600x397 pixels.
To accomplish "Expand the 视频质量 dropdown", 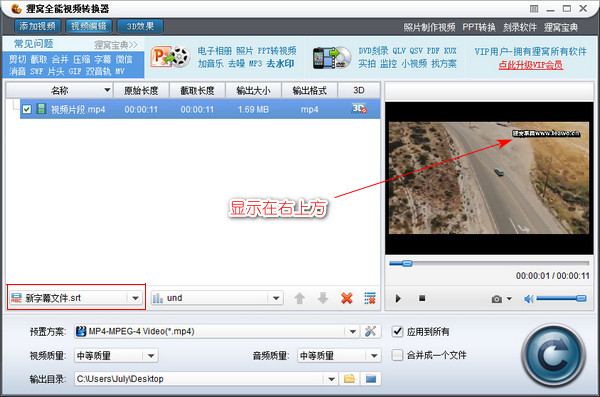I will (x=151, y=356).
